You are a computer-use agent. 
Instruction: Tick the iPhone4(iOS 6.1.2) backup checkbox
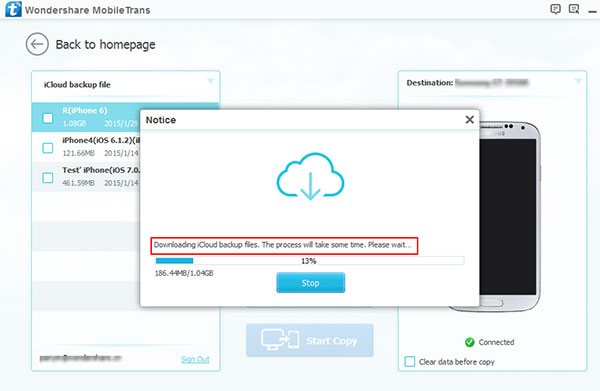[48, 148]
